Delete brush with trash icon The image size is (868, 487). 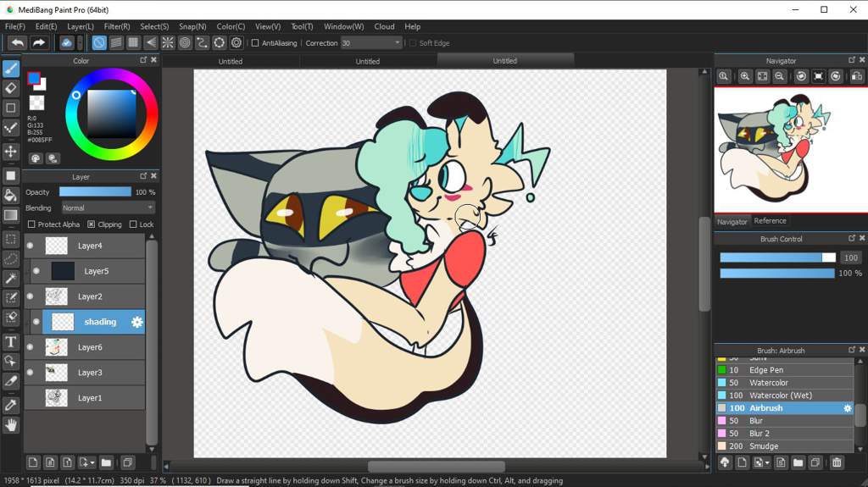pos(837,462)
